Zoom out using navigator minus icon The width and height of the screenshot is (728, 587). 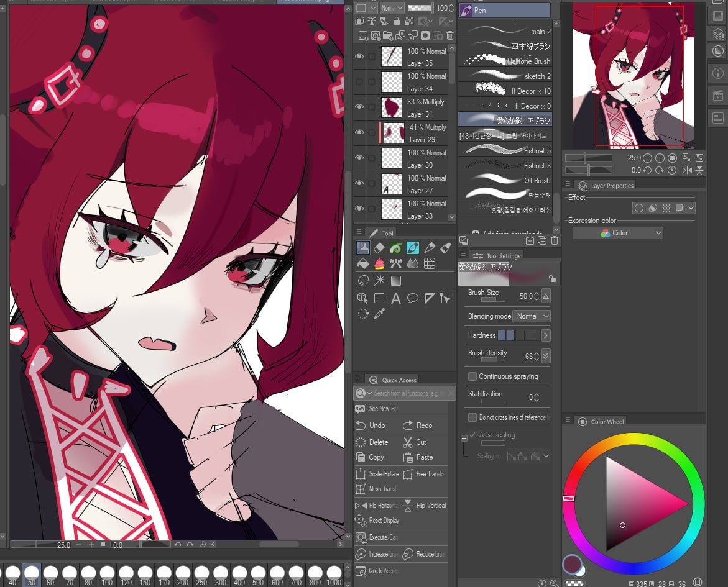647,158
